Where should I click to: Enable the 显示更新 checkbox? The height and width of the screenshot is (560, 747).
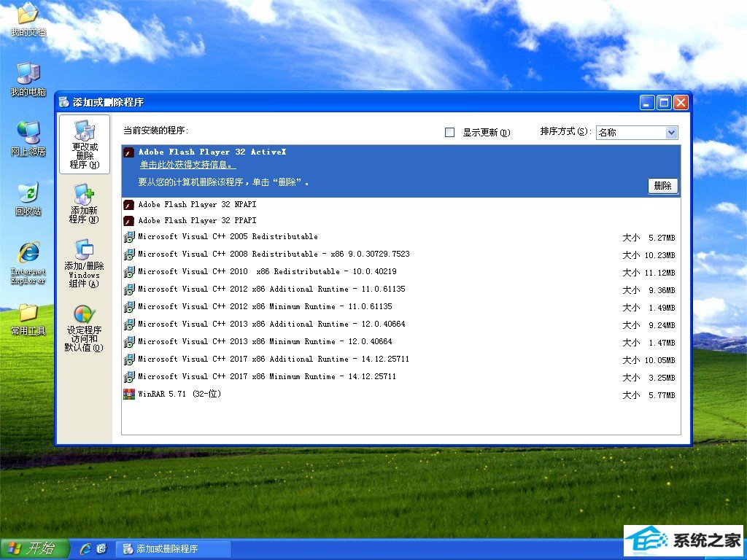coord(449,133)
